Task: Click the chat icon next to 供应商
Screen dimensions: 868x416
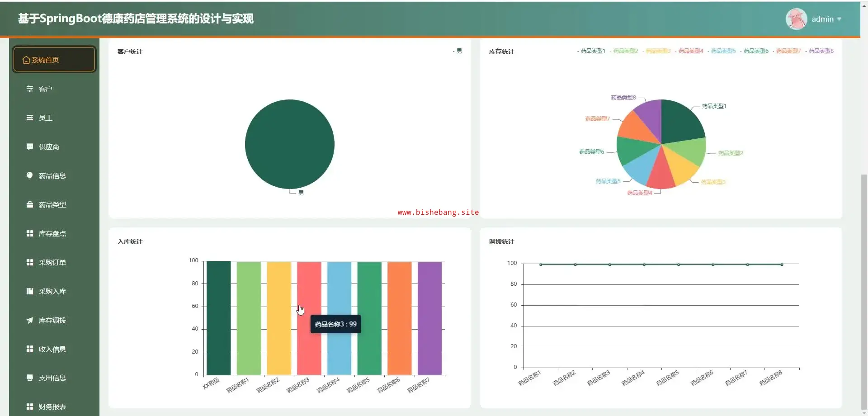Action: [30, 147]
